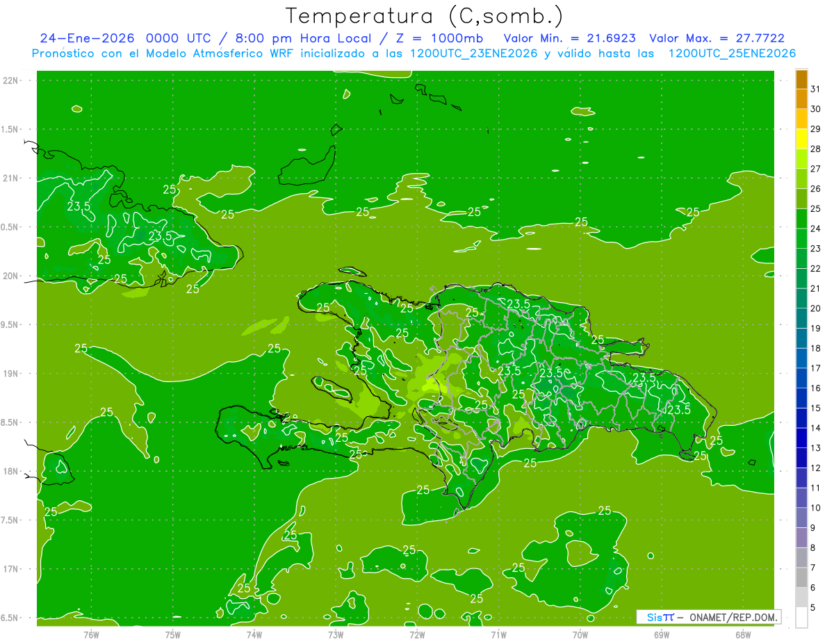Click the "22N" latitude axis label
834x644 pixels.
11,81
